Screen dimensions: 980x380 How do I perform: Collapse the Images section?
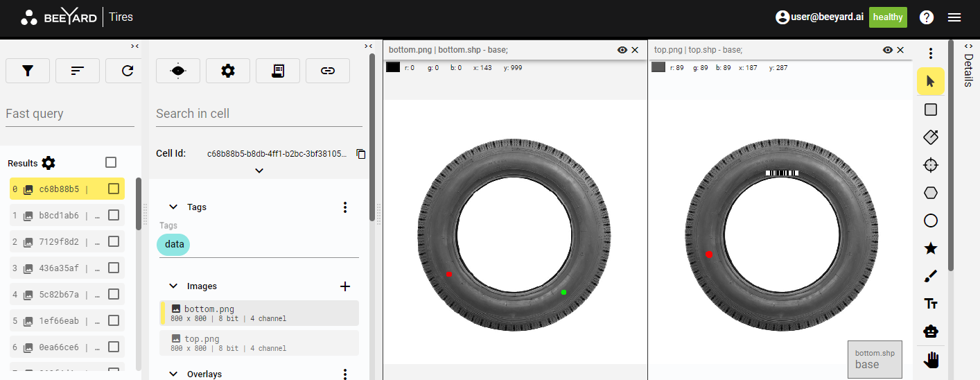coord(173,286)
